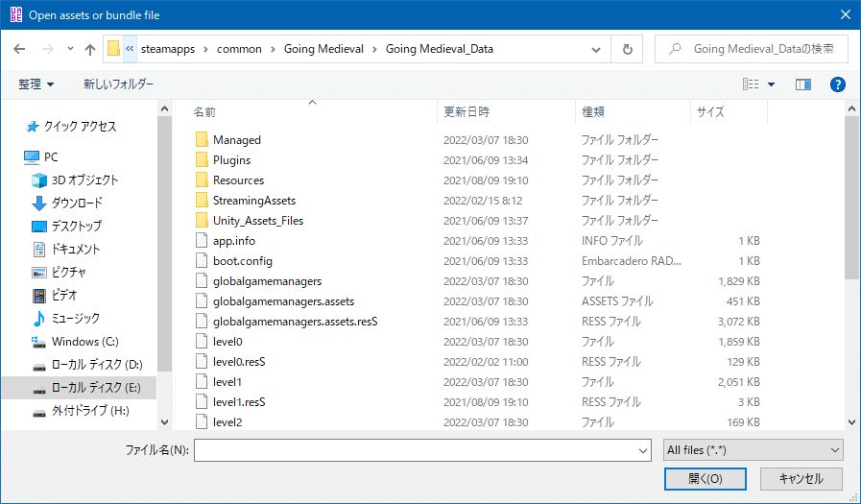Click the 開く(O) open button

706,479
